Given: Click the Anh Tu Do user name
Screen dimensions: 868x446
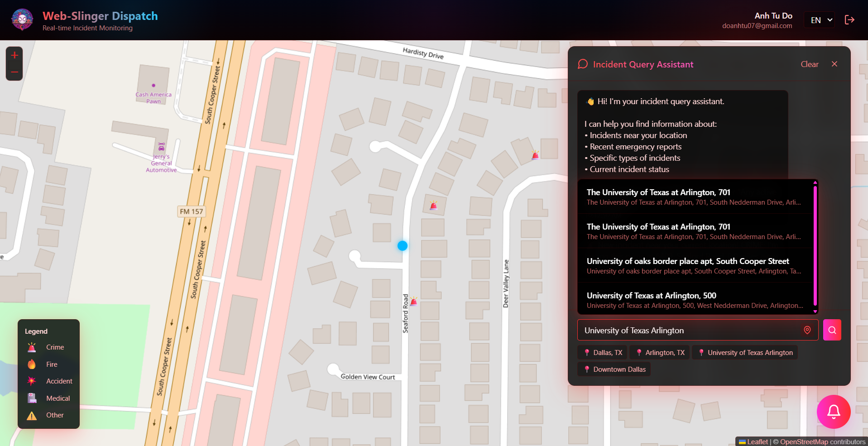Looking at the screenshot, I should pos(773,15).
